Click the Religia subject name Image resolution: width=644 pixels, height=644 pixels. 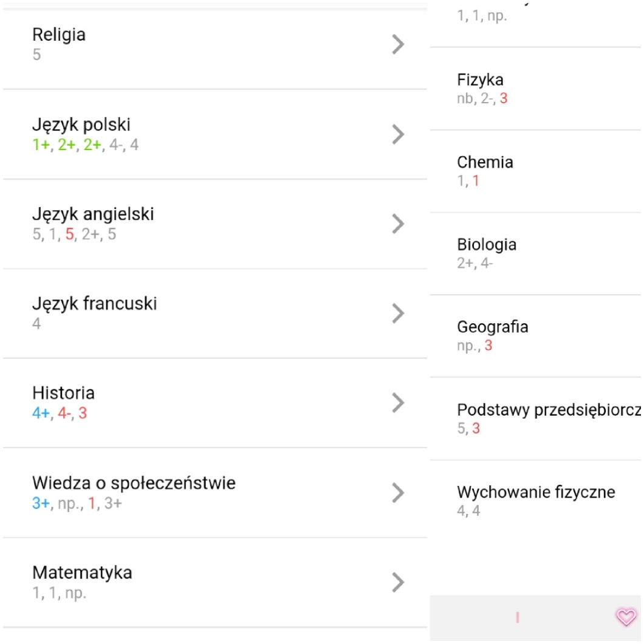tap(59, 35)
